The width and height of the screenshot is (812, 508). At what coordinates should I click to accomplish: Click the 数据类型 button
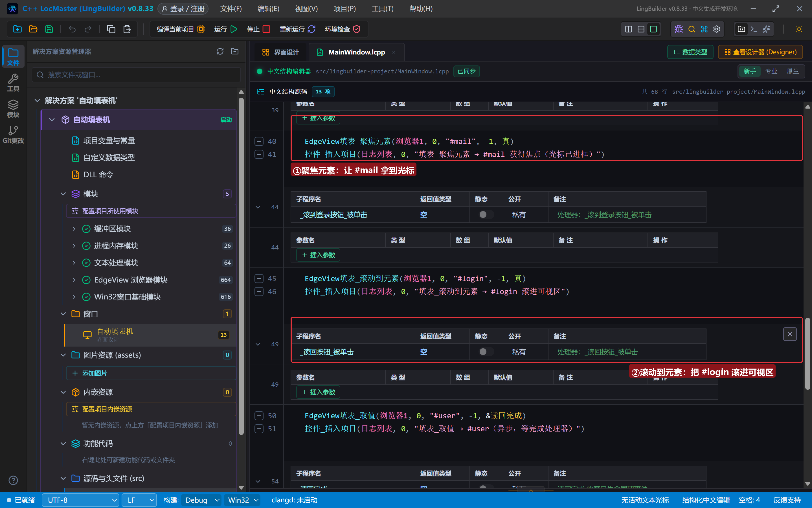tap(690, 52)
